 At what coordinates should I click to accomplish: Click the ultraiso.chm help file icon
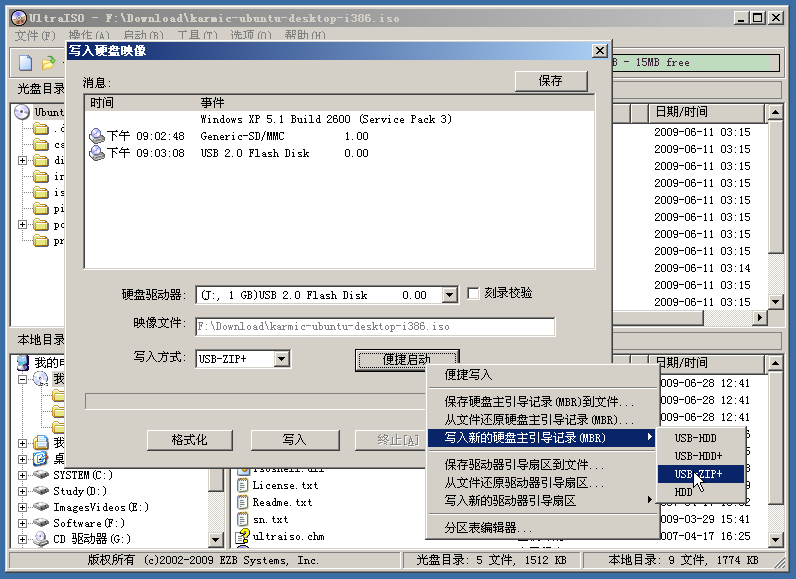pos(242,536)
